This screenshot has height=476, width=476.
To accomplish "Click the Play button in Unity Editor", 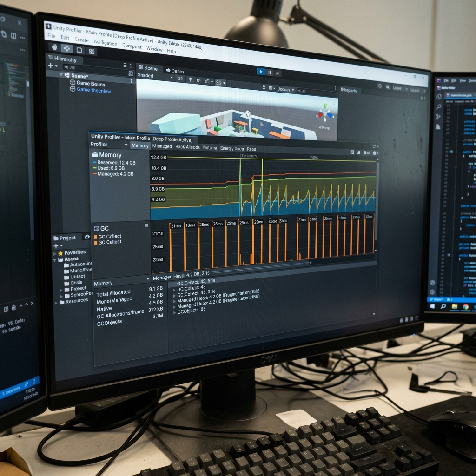I will (x=260, y=71).
